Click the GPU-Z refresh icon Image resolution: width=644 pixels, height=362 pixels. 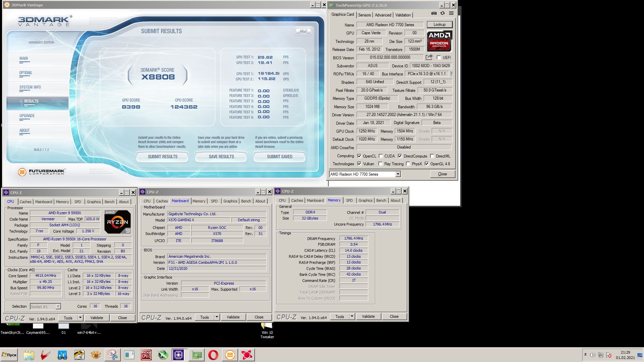pyautogui.click(x=442, y=13)
